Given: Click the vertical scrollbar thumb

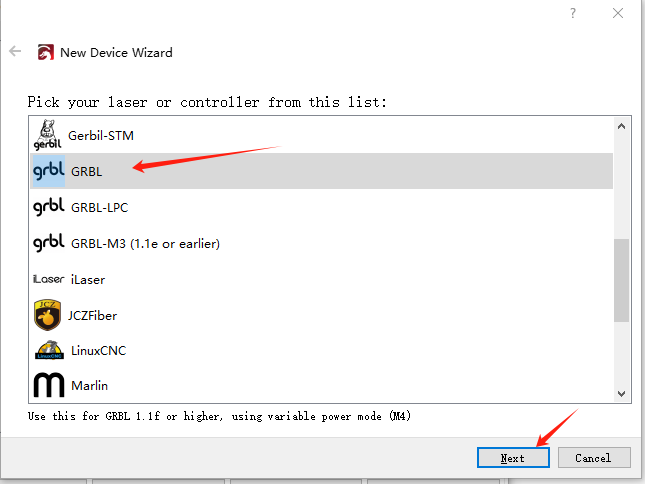Looking at the screenshot, I should (x=622, y=280).
